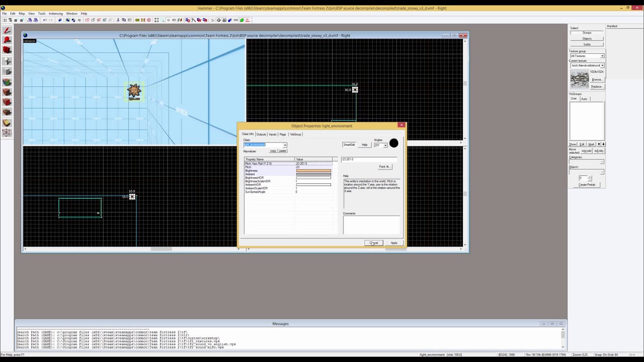Toggle the Texture Lock 'tl' icon
This screenshot has height=362, width=644.
pyautogui.click(x=169, y=20)
